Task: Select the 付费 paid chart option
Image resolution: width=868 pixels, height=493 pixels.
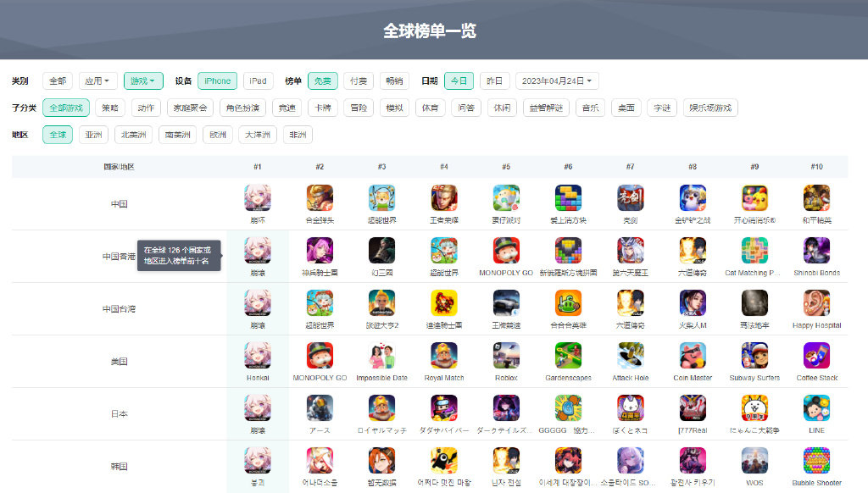Action: pyautogui.click(x=359, y=81)
